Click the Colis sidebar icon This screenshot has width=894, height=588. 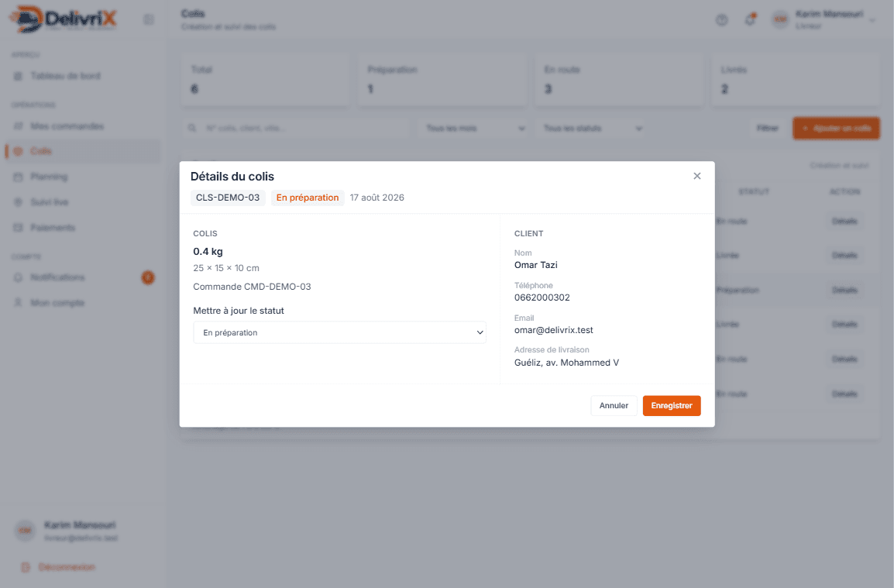(x=19, y=151)
